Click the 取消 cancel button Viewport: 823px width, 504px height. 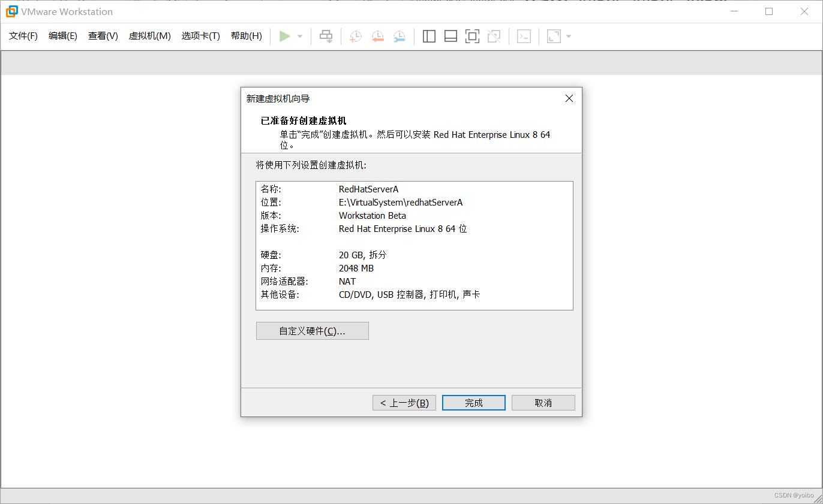point(543,403)
